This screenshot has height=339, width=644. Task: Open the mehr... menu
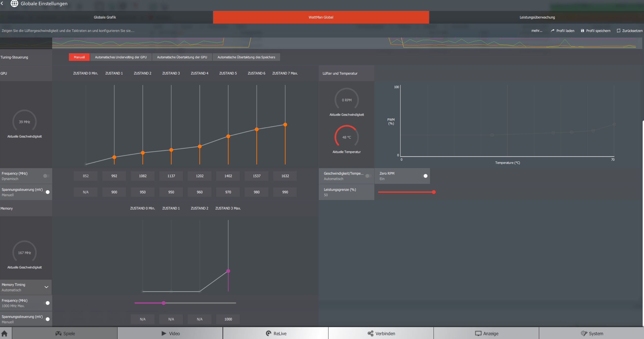point(537,31)
